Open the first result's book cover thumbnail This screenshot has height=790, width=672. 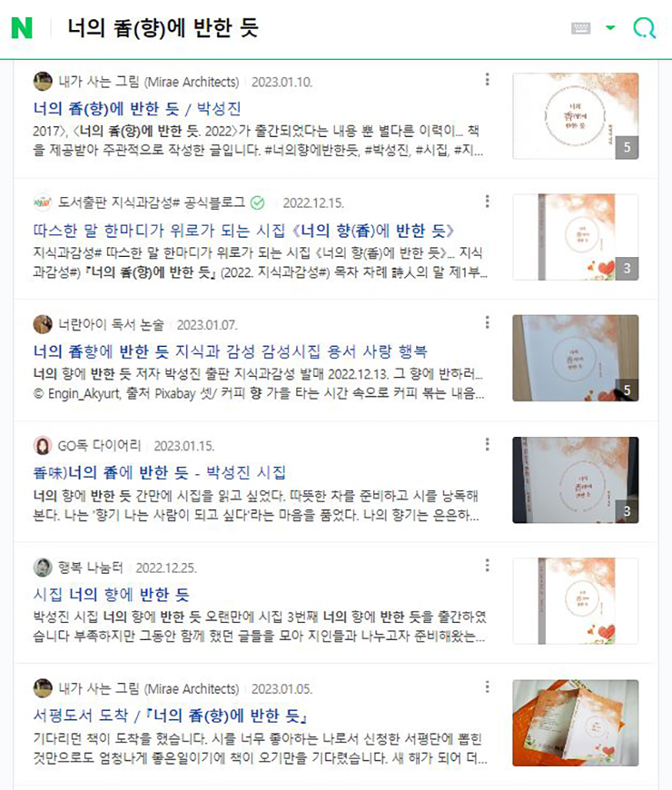[575, 116]
